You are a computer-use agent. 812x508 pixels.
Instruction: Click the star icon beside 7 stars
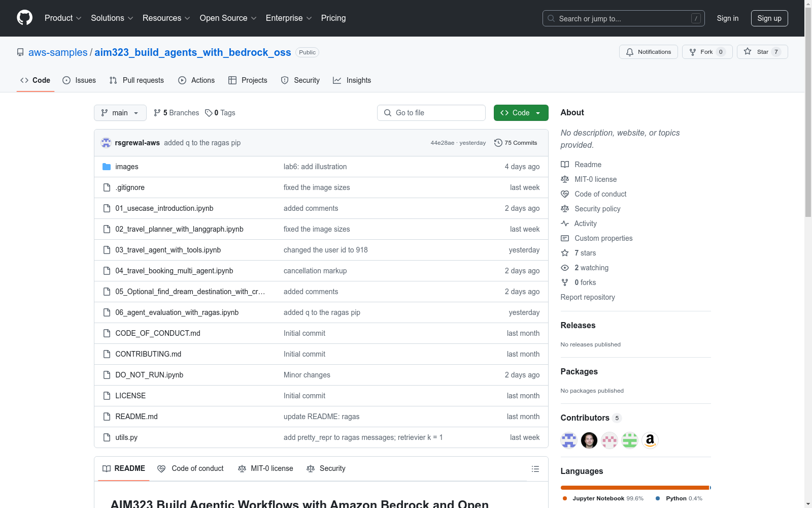coord(565,253)
